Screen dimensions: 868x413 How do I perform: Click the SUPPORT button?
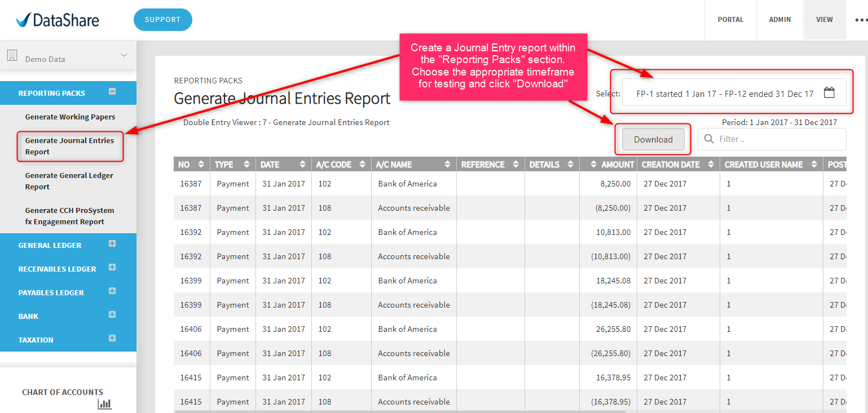(x=163, y=20)
